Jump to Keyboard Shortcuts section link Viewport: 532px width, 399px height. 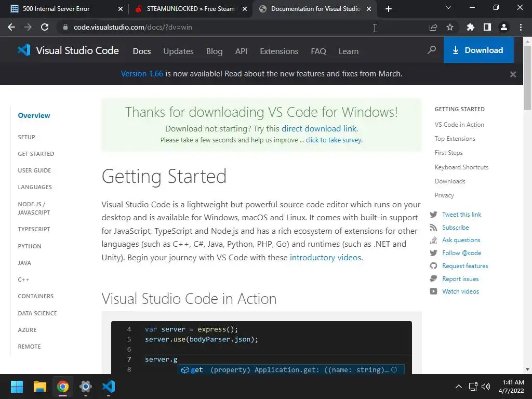tap(461, 167)
